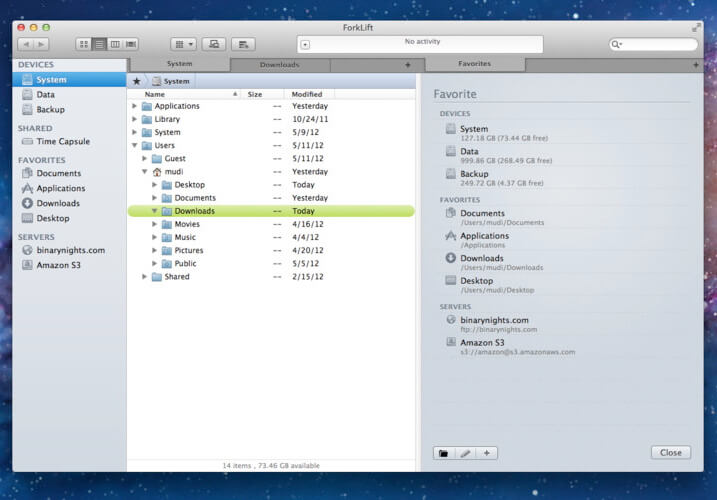Screen dimensions: 717x500
Task: Open Time Capsule in the sidebar
Action: click(70, 142)
